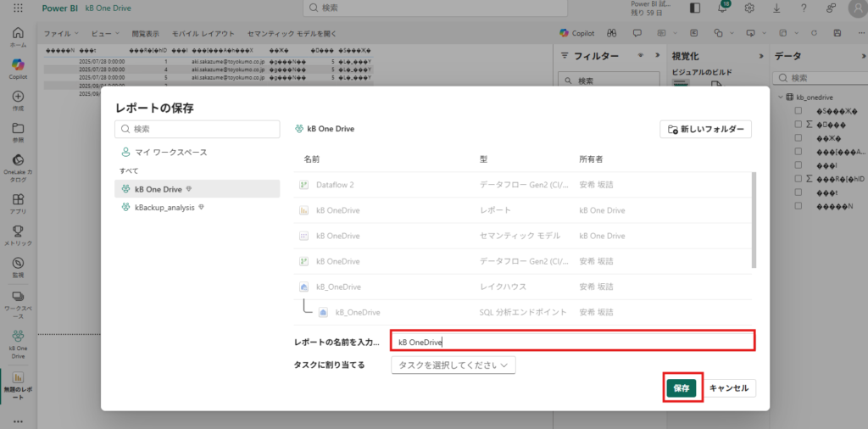Open the メトリック trophy icon in sidebar
The height and width of the screenshot is (429, 868).
[x=18, y=230]
